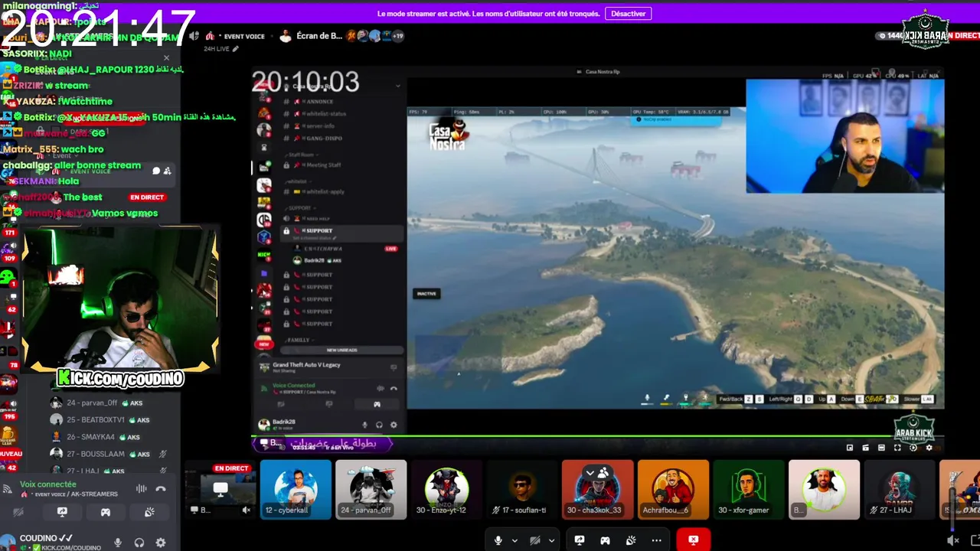This screenshot has width=980, height=551.
Task: Unmute stream volume icon at bottom right
Action: pos(953,540)
